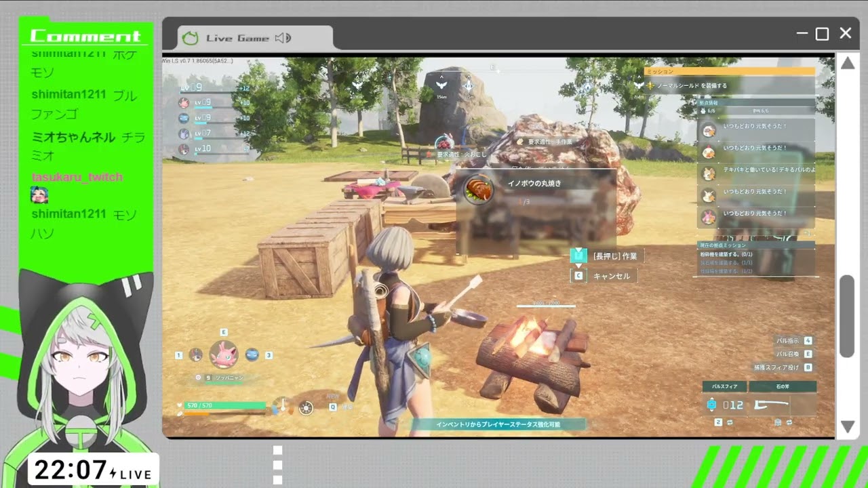The image size is (868, 488).
Task: Select the モソハソ comment text
Action: [85, 224]
